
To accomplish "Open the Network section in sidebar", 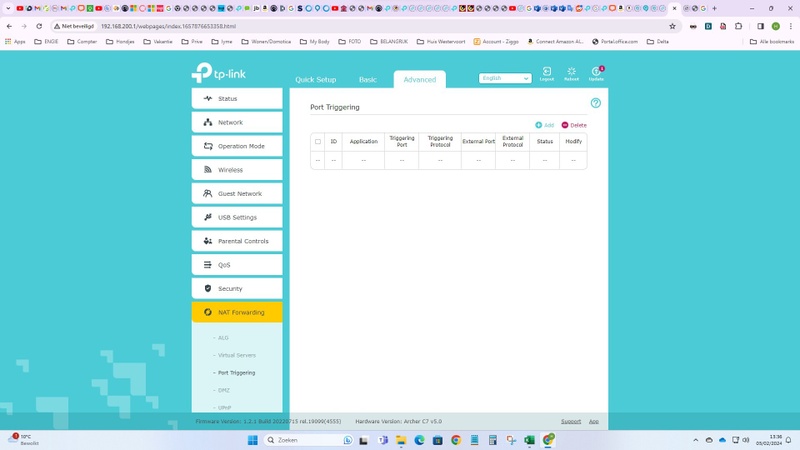I will (x=237, y=122).
